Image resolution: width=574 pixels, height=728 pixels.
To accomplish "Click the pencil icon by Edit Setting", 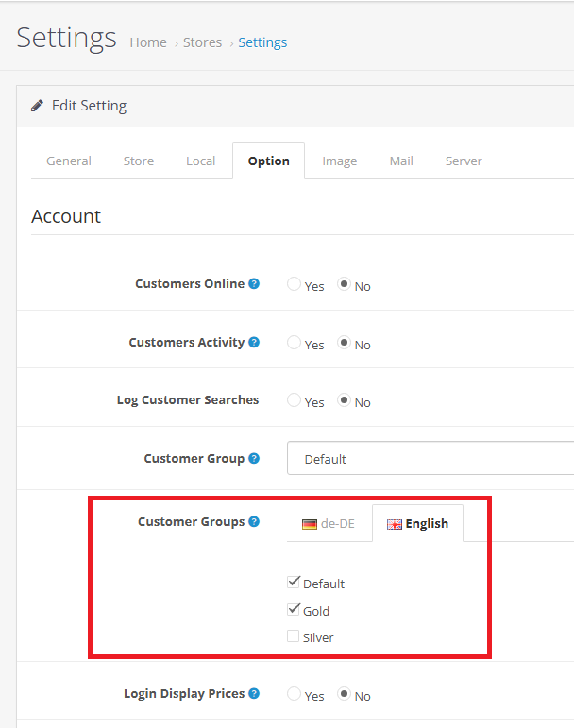I will click(x=37, y=106).
